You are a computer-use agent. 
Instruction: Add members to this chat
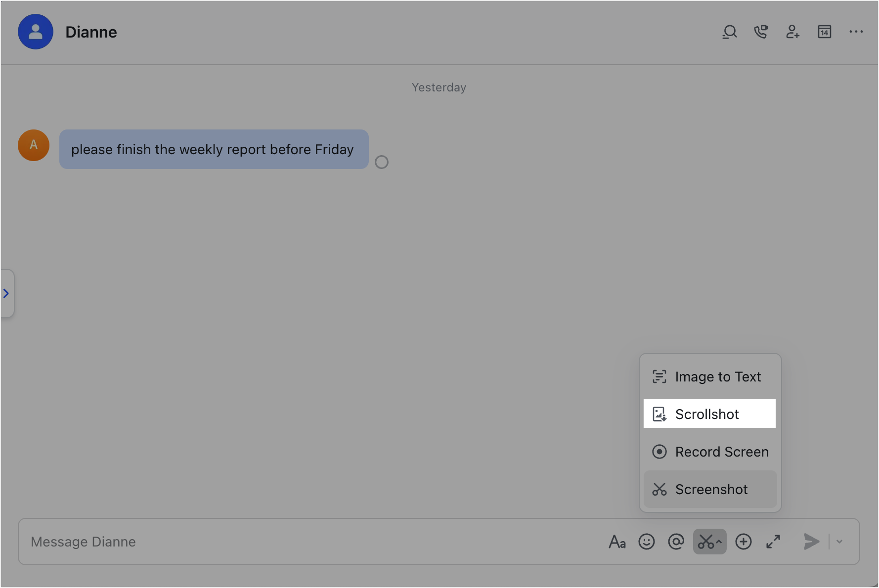tap(792, 32)
